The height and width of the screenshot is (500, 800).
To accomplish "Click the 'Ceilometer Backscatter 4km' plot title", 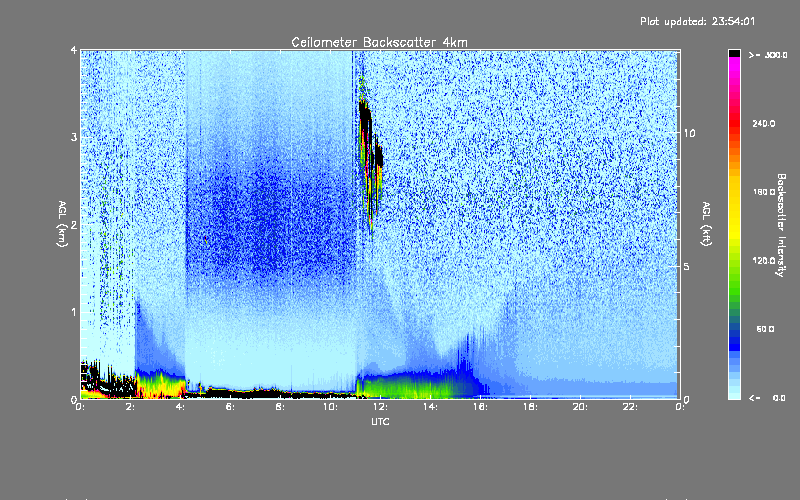I will pyautogui.click(x=379, y=42).
